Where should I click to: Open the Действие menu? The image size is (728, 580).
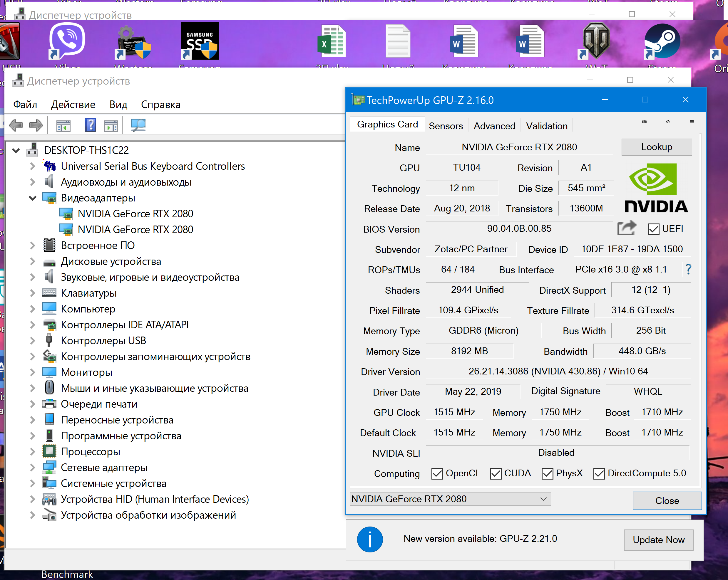[73, 105]
